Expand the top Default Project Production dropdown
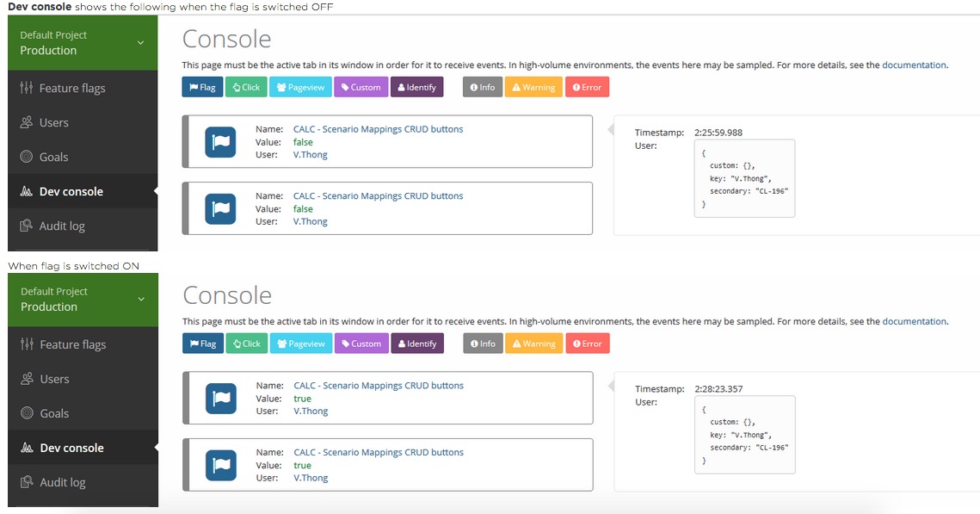980x514 pixels. 140,42
